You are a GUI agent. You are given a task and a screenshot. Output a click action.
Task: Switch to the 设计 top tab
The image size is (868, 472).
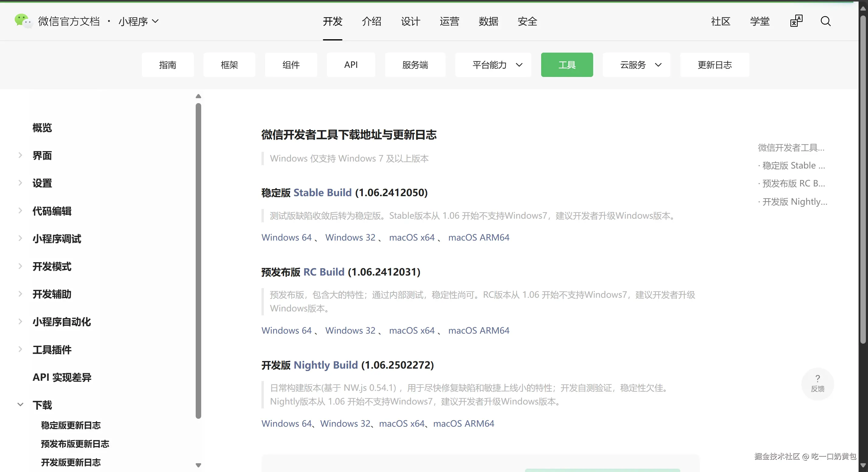(410, 21)
